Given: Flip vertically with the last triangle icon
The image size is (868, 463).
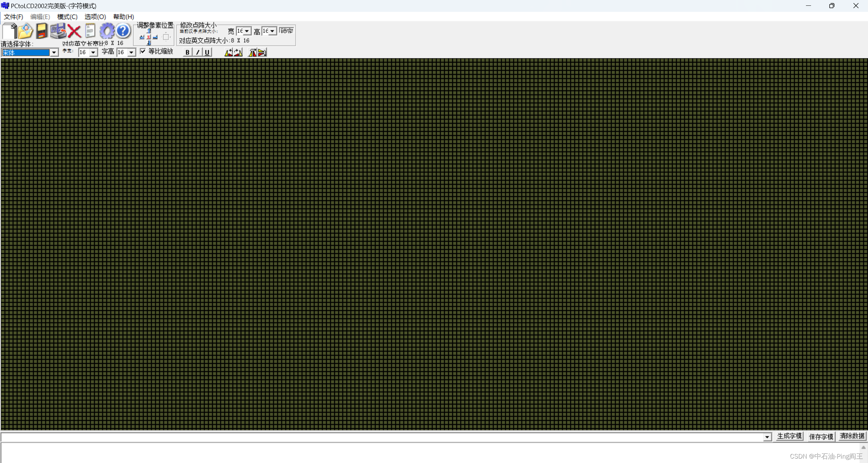Looking at the screenshot, I should pyautogui.click(x=262, y=52).
